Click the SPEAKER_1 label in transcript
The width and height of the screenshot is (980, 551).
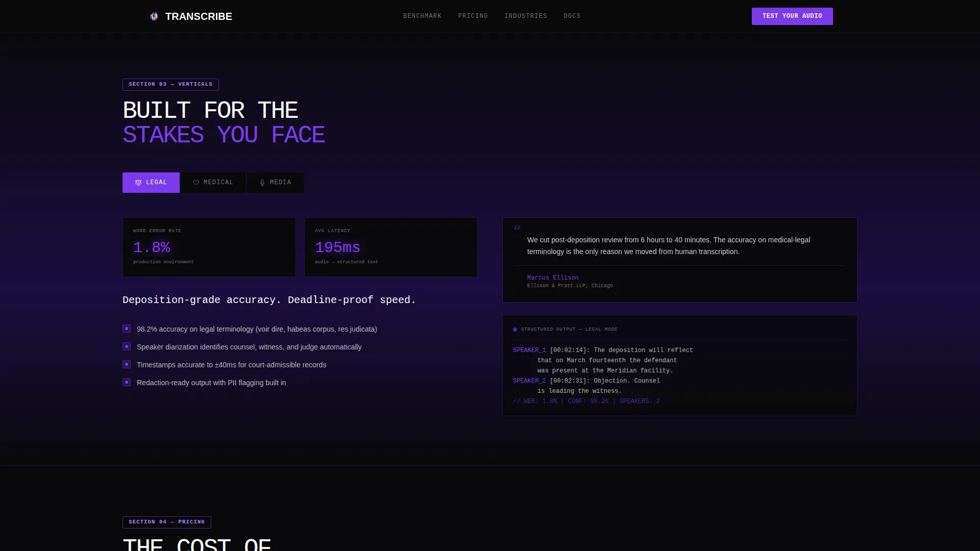(x=529, y=350)
